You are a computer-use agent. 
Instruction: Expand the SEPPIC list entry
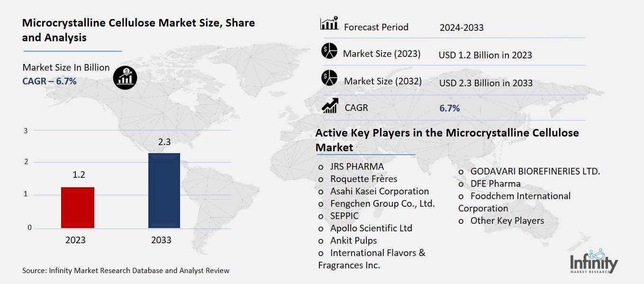(x=344, y=216)
